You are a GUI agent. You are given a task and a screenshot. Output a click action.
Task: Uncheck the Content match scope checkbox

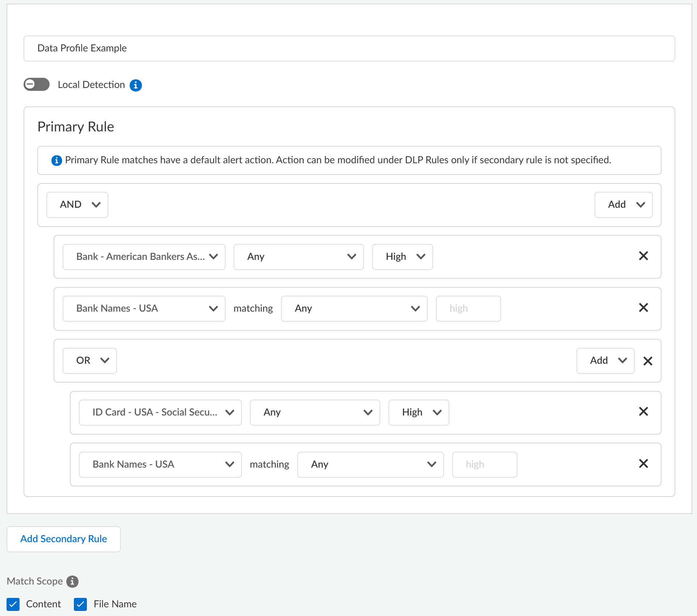pos(13,604)
